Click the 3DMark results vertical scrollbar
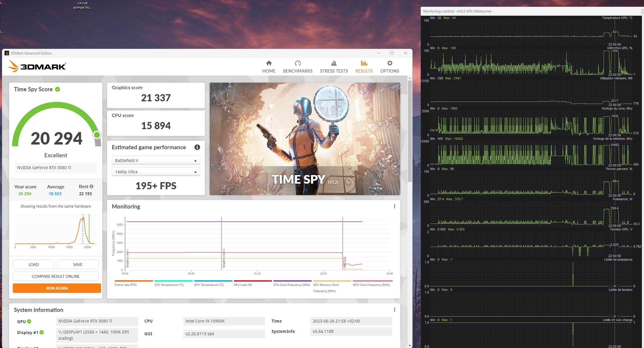Viewport: 644px width, 348px height. coord(410,131)
